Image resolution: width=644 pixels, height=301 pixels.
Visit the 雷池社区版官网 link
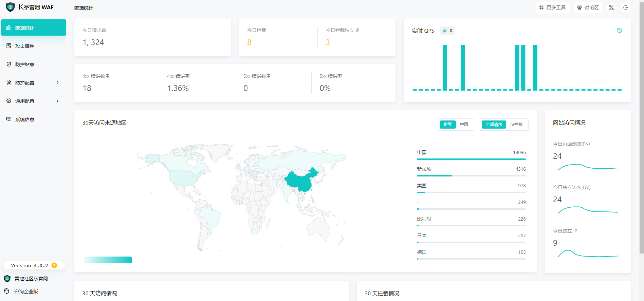31,279
